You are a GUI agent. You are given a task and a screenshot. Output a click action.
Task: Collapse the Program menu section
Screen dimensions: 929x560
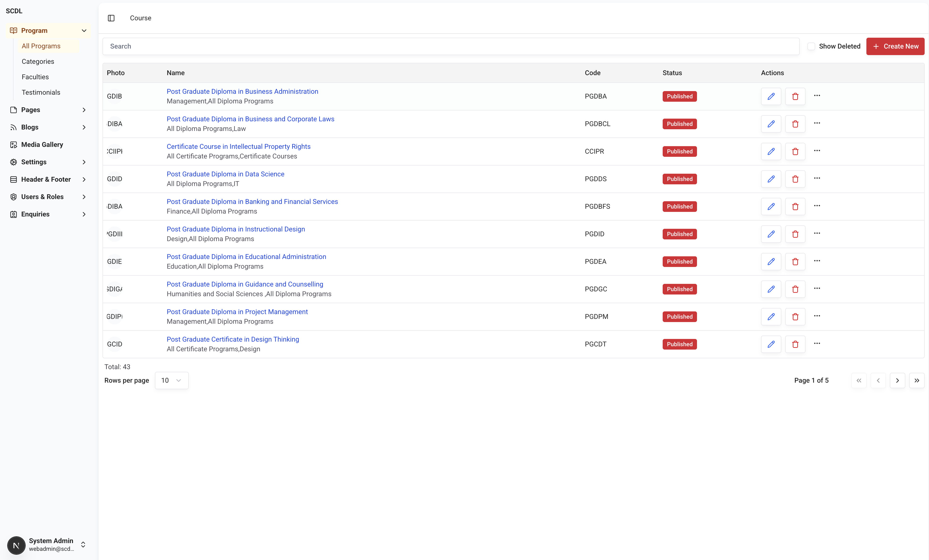(x=84, y=30)
